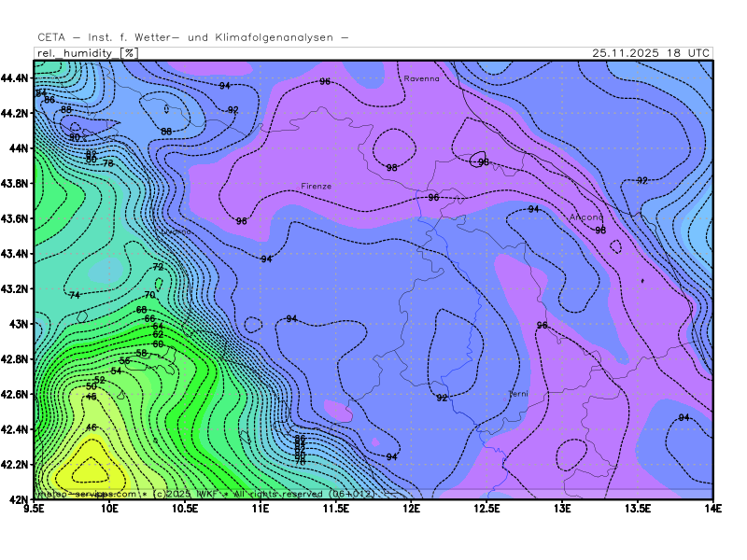The width and height of the screenshot is (747, 560).
Task: Select the Firenze city label on the map
Action: [316, 186]
